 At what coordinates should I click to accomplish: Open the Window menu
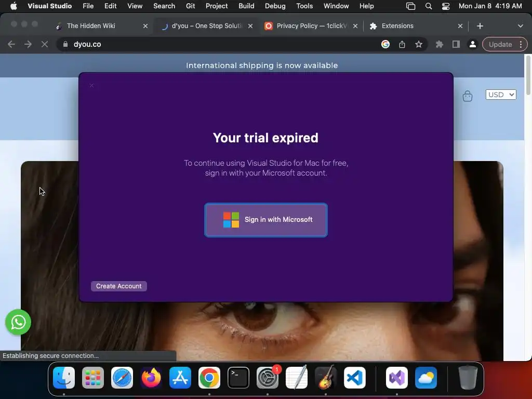coord(336,6)
